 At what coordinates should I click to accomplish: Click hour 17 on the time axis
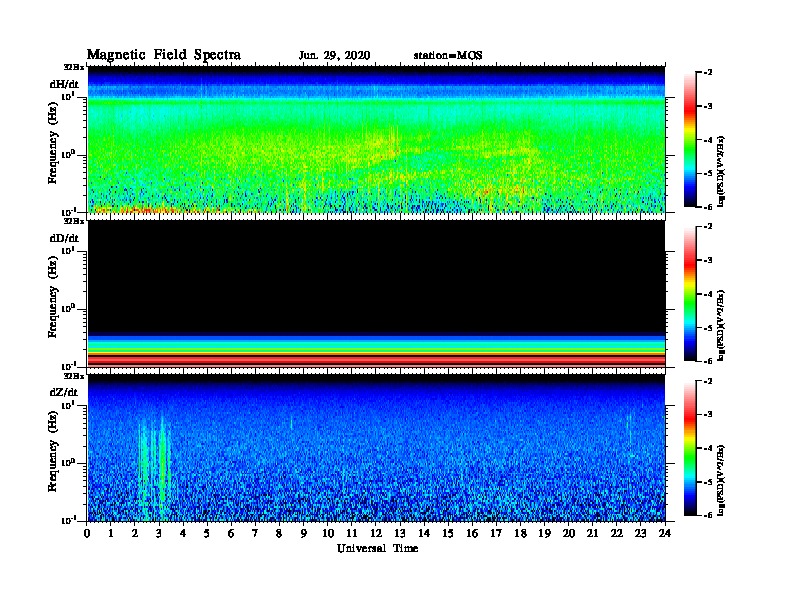[x=496, y=533]
